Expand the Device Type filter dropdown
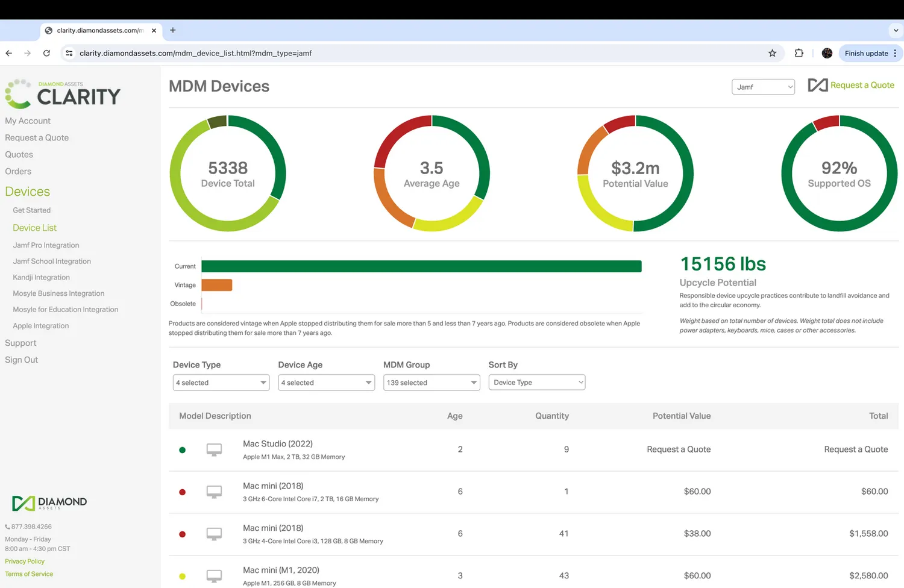The image size is (904, 588). pyautogui.click(x=221, y=383)
